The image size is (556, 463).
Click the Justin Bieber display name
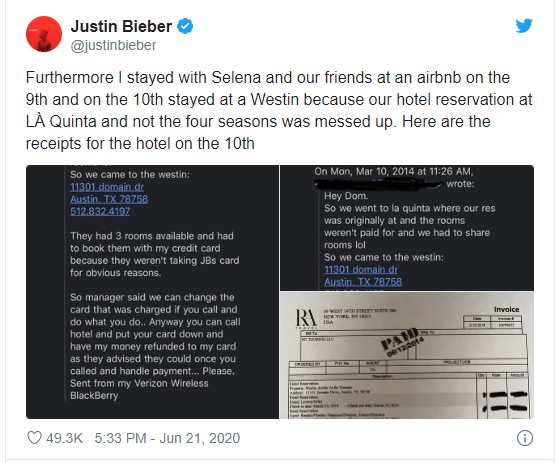click(121, 27)
